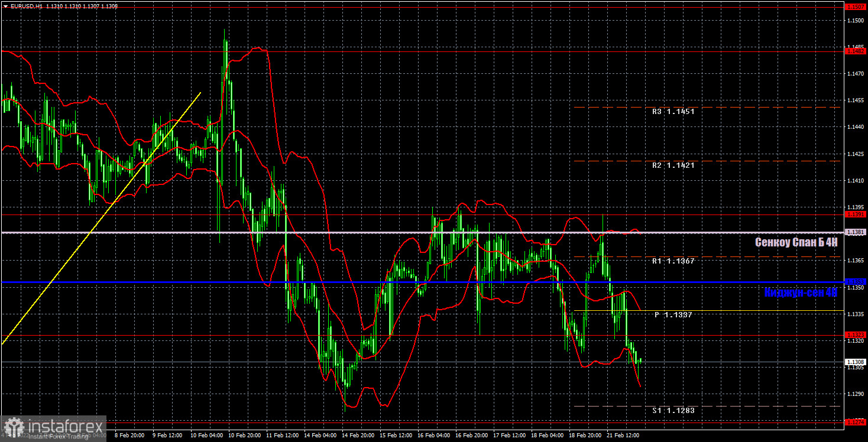Select the R2 1.1421 pivot label
The image size is (868, 442).
pos(673,165)
